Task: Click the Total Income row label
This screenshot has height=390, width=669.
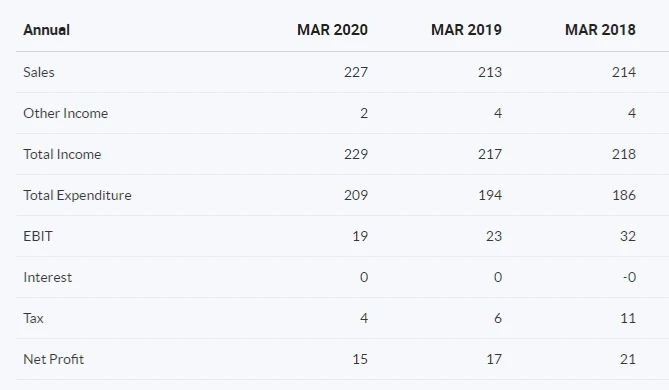Action: coord(62,154)
